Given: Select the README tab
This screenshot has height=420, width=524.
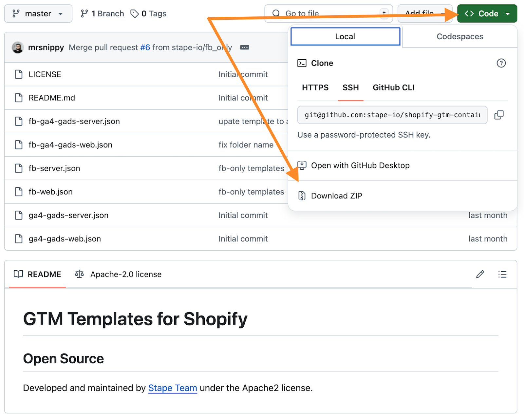Looking at the screenshot, I should pyautogui.click(x=37, y=274).
